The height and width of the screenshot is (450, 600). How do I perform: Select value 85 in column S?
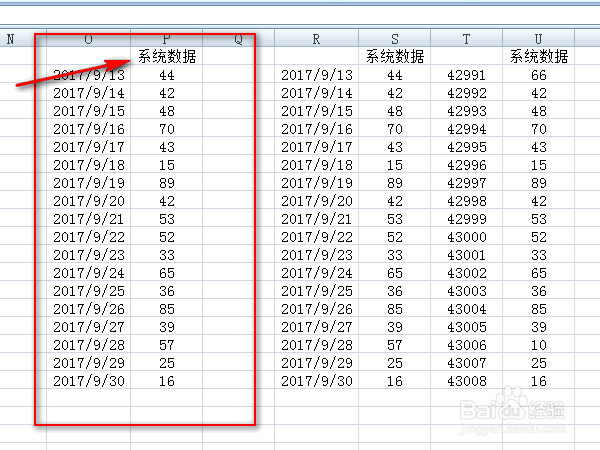pyautogui.click(x=395, y=309)
